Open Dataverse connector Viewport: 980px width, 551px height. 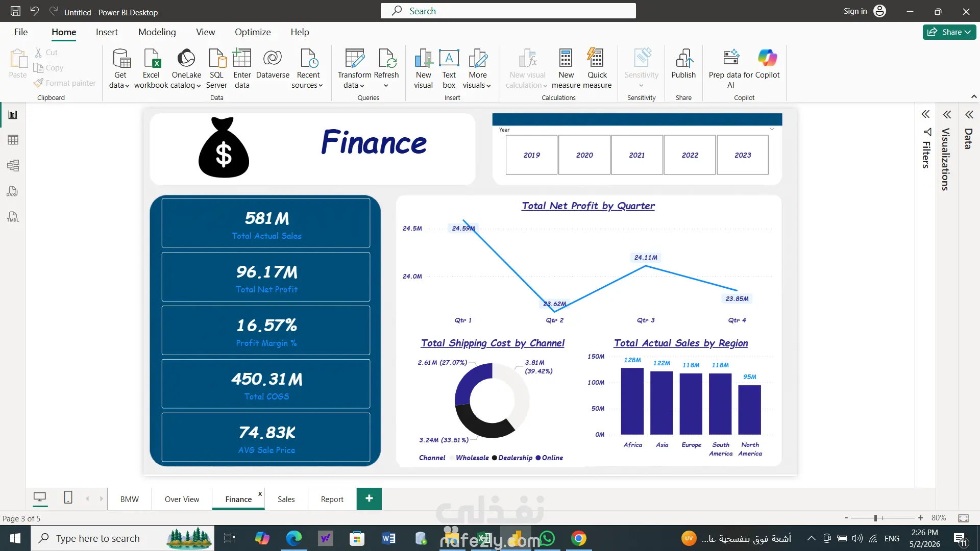pos(273,64)
